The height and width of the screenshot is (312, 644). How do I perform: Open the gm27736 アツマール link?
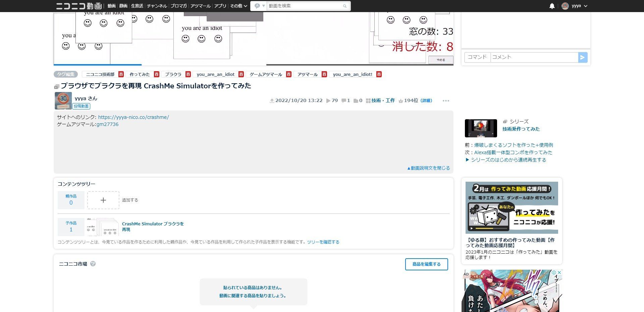coord(107,124)
